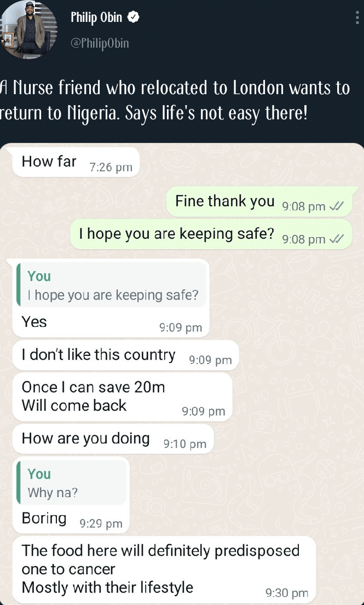364x605 pixels.
Task: Select the 'Once I can save 20m' message
Action: pos(122,396)
